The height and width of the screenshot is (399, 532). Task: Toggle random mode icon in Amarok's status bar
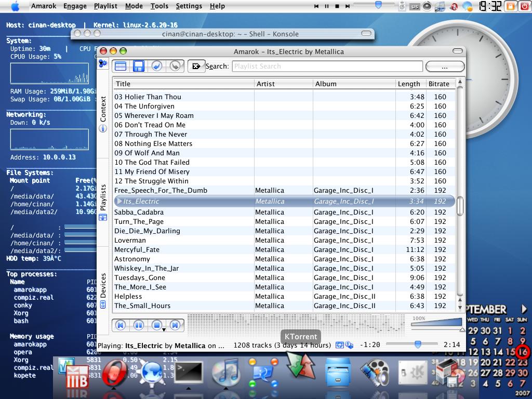[x=349, y=345]
